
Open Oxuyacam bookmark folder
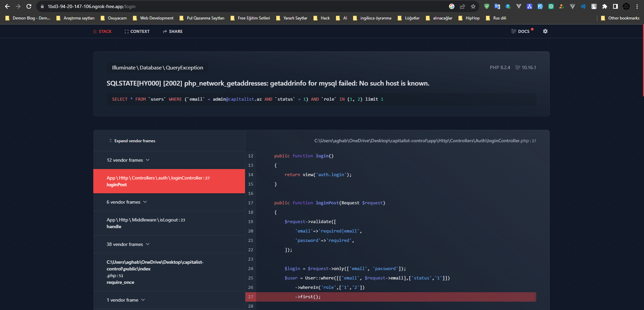[x=114, y=18]
